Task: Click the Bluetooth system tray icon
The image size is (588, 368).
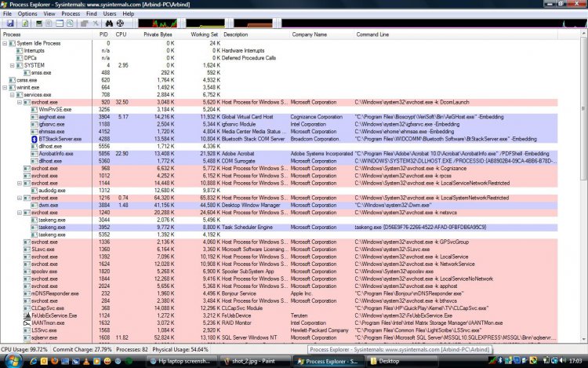Action: 500,361
